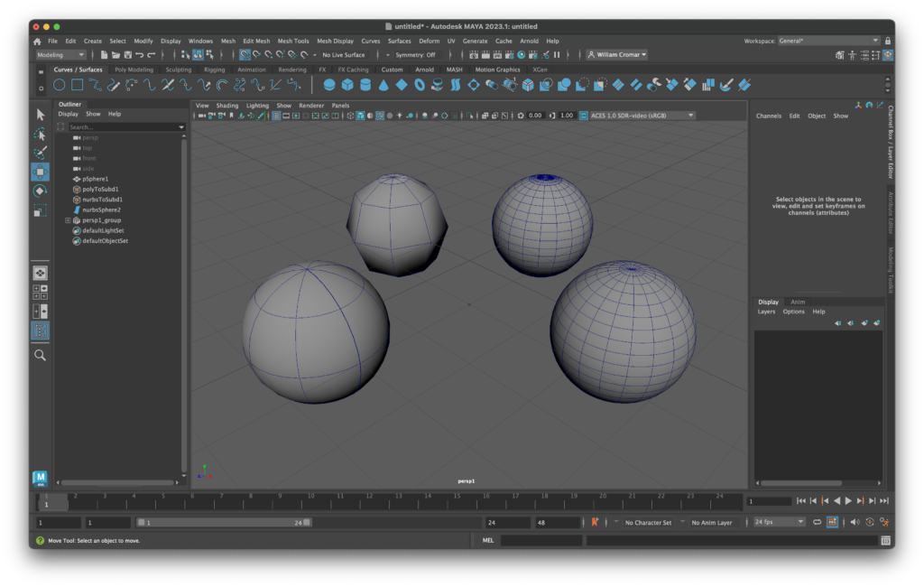The height and width of the screenshot is (587, 924).
Task: Switch to the Poly Modeling shelf tab
Action: (134, 70)
